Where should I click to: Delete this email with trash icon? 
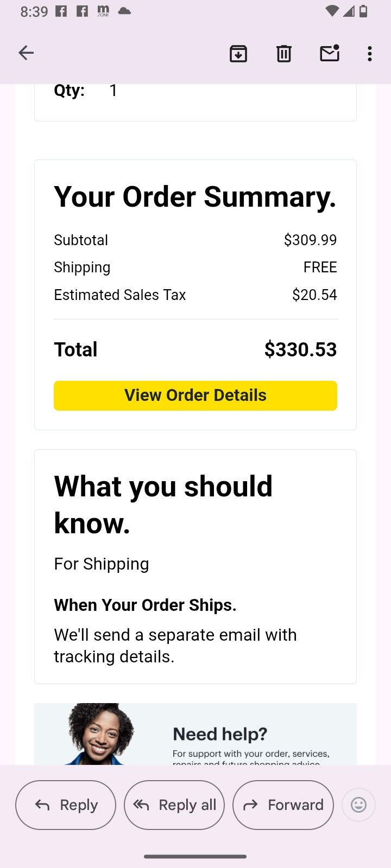(x=283, y=54)
